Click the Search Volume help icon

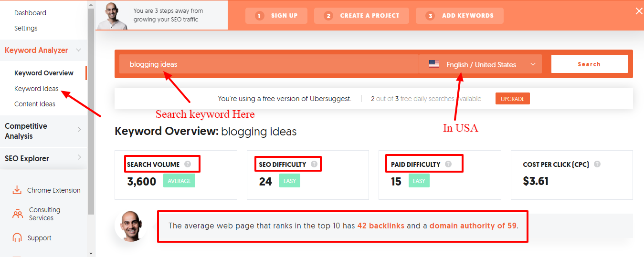[188, 164]
